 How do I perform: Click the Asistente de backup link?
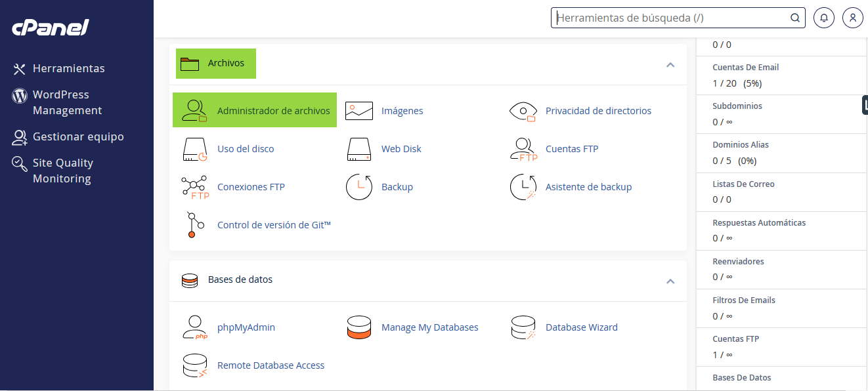[588, 187]
